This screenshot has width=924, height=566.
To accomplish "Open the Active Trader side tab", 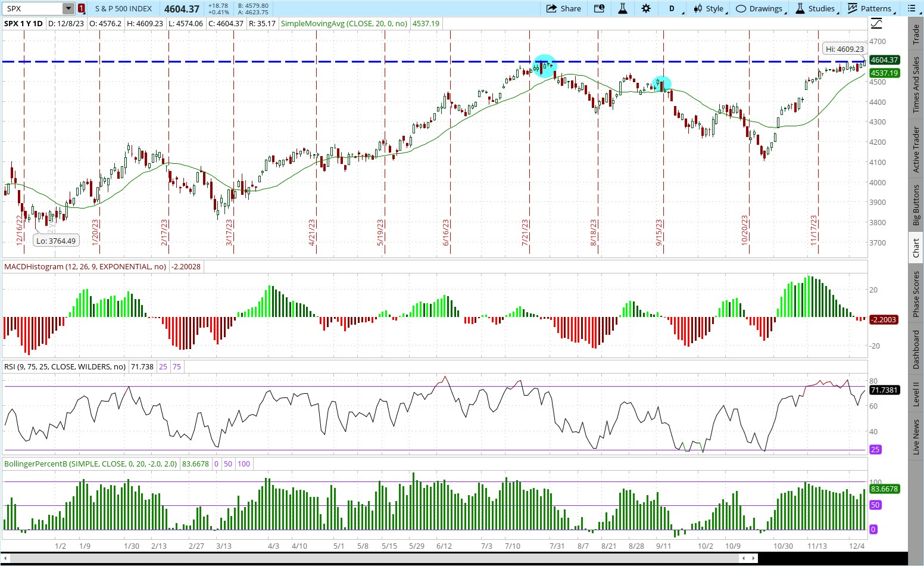I will coord(916,150).
